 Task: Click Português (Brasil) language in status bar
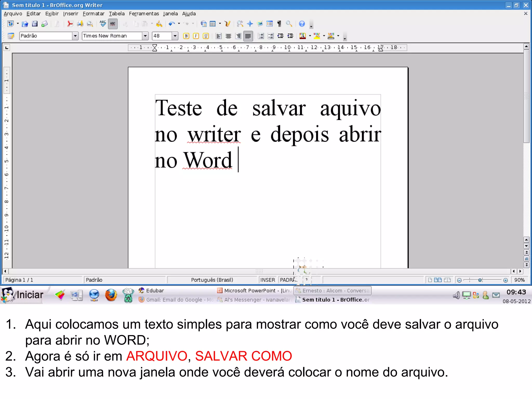212,280
